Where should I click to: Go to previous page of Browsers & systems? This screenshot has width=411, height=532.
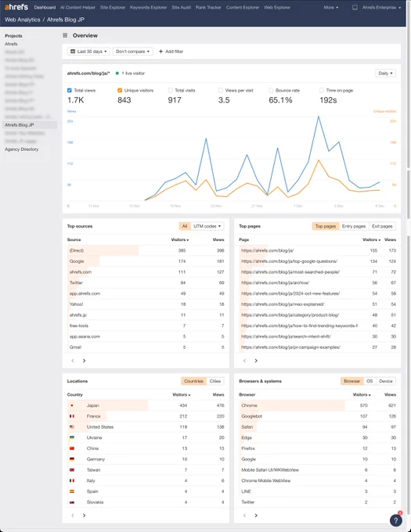[244, 516]
